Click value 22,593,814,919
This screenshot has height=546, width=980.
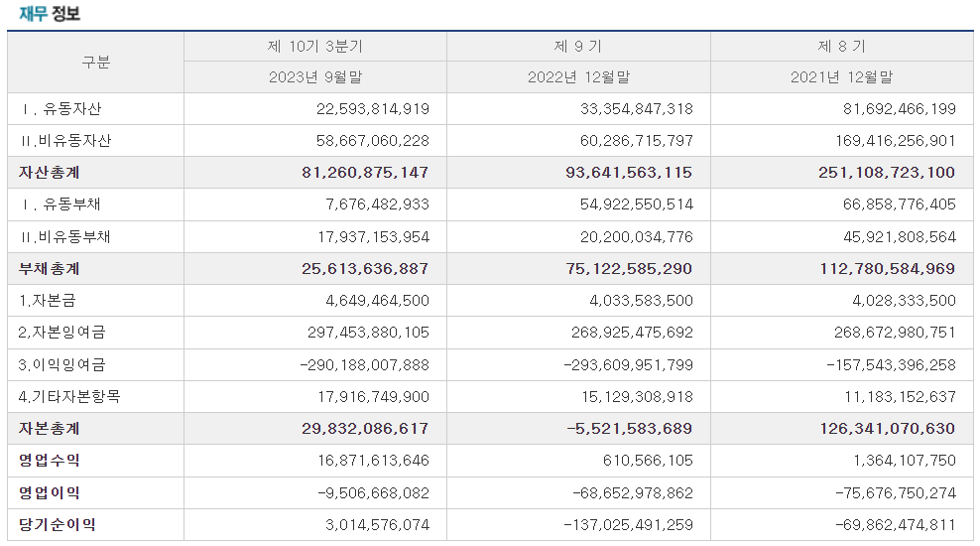point(373,109)
